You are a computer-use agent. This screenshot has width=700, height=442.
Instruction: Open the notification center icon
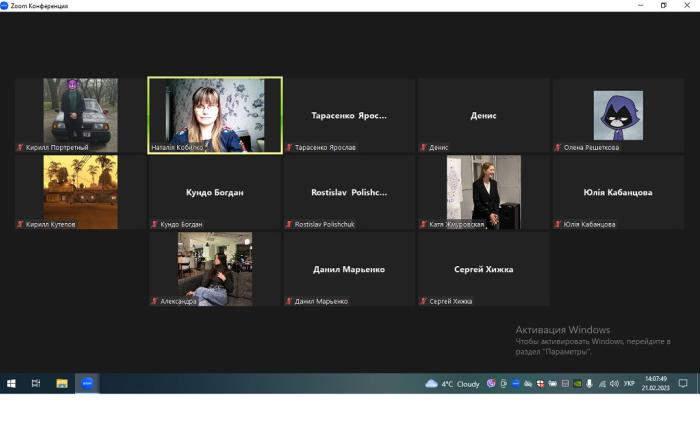[x=683, y=383]
